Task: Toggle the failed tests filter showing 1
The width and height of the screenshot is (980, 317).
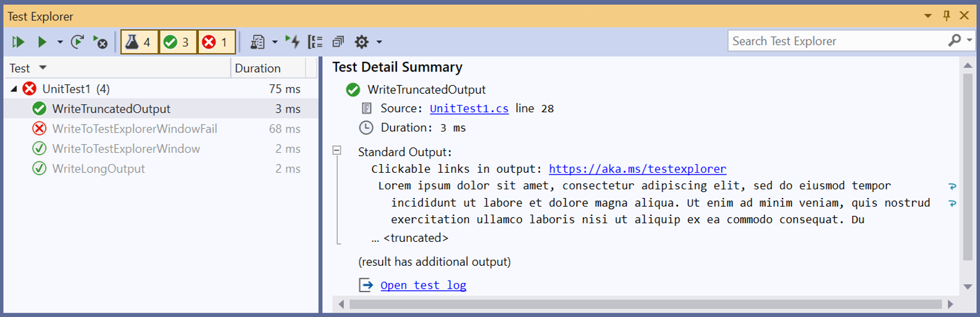Action: click(x=216, y=42)
